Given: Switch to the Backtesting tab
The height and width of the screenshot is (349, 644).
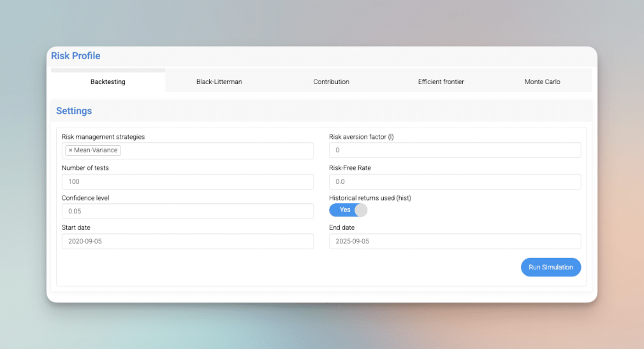Looking at the screenshot, I should coord(108,82).
